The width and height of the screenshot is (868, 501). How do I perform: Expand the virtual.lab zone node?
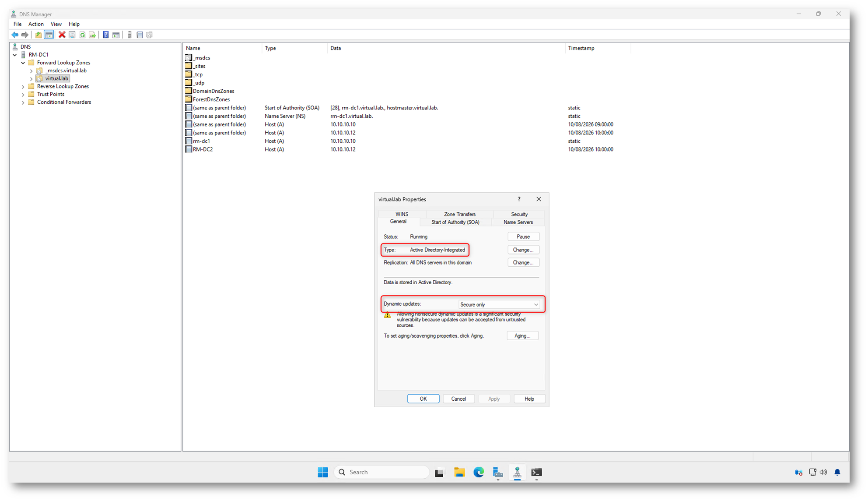(31, 79)
